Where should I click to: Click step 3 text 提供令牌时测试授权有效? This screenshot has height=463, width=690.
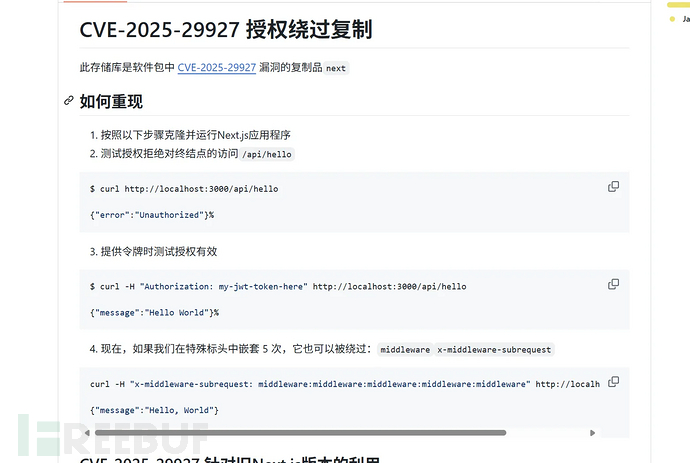pos(159,252)
